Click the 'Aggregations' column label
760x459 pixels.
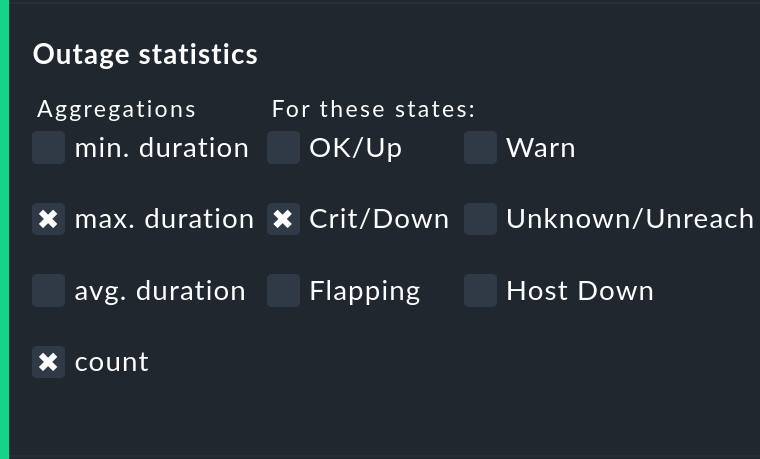click(x=117, y=108)
